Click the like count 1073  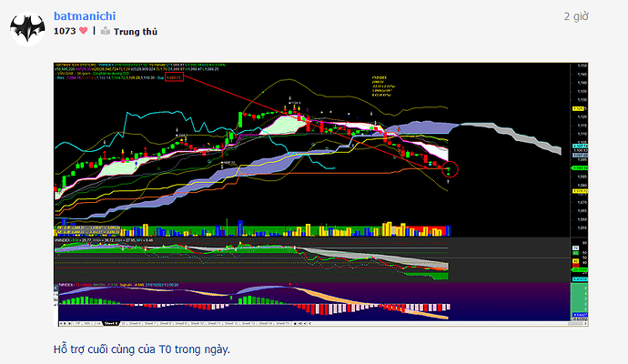pos(65,31)
